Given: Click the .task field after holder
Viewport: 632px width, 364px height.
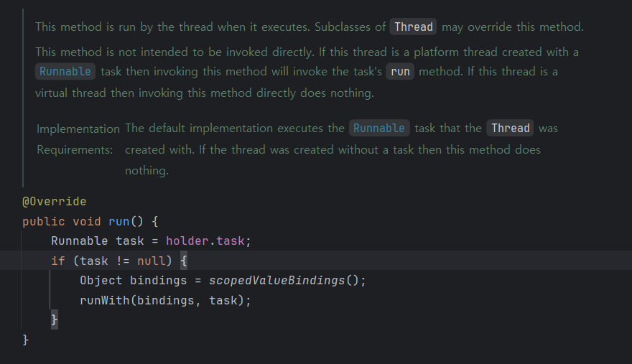Looking at the screenshot, I should click(230, 241).
